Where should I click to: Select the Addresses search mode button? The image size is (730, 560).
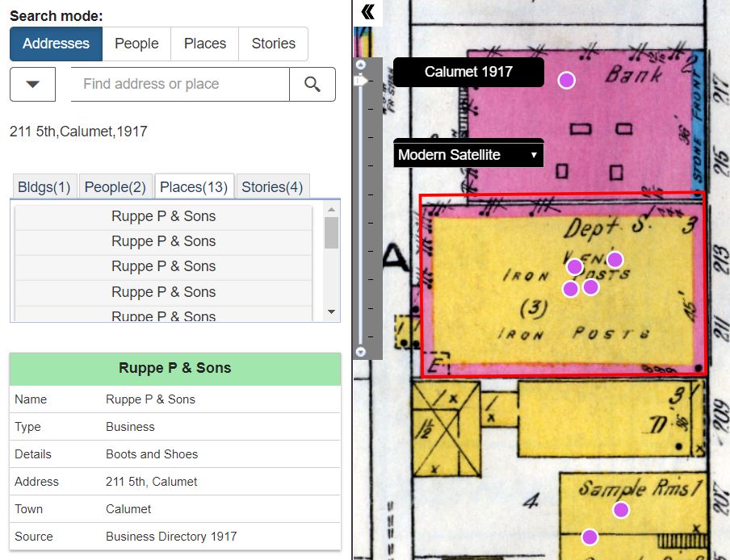[x=56, y=44]
